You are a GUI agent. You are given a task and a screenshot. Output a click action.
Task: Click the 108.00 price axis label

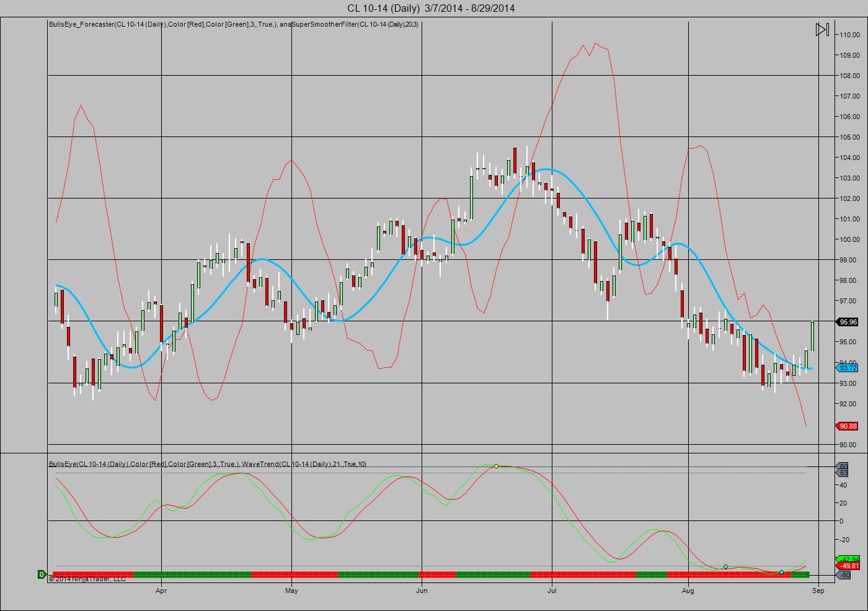pos(849,76)
